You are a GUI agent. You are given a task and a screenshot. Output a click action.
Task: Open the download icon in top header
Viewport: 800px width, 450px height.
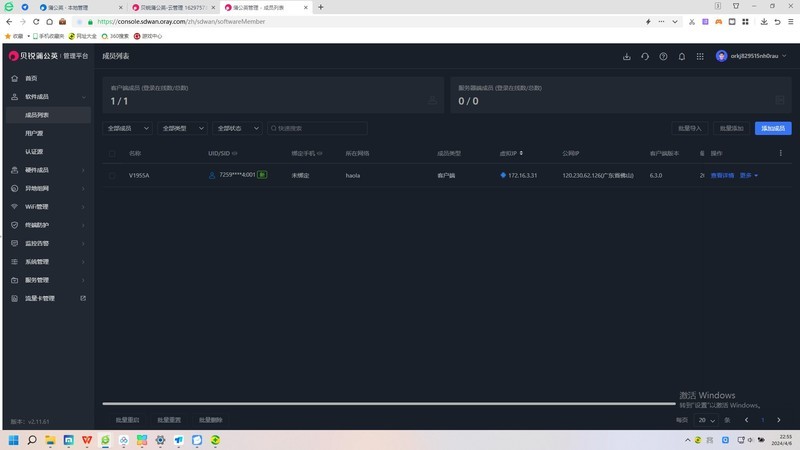pos(627,57)
